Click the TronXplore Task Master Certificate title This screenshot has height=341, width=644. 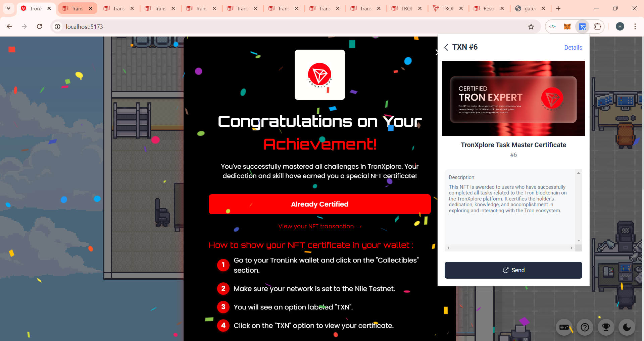(x=513, y=145)
